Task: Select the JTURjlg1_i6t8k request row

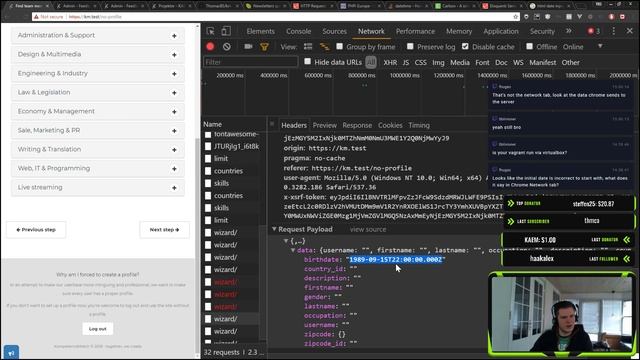Action: click(x=231, y=147)
